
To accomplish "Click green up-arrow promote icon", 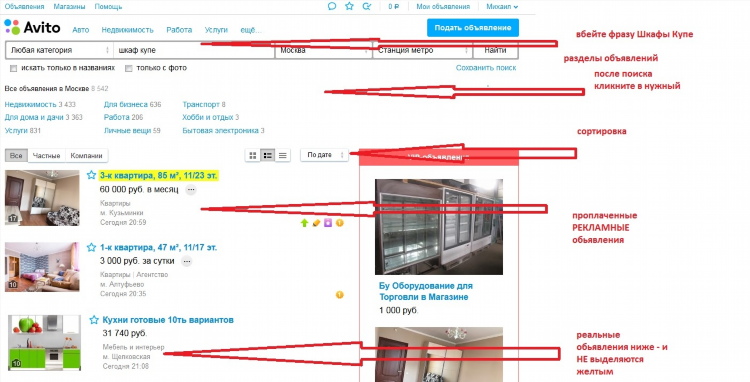I will coord(304,223).
